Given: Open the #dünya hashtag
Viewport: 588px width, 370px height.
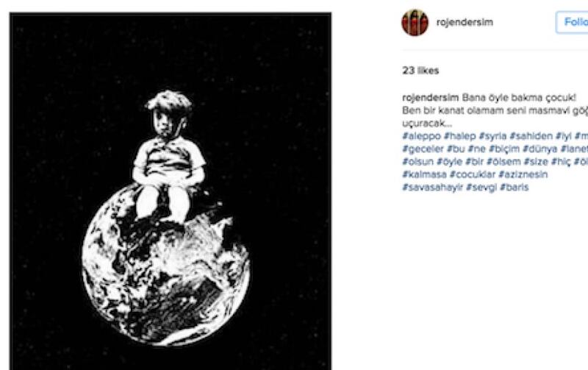Looking at the screenshot, I should 540,149.
